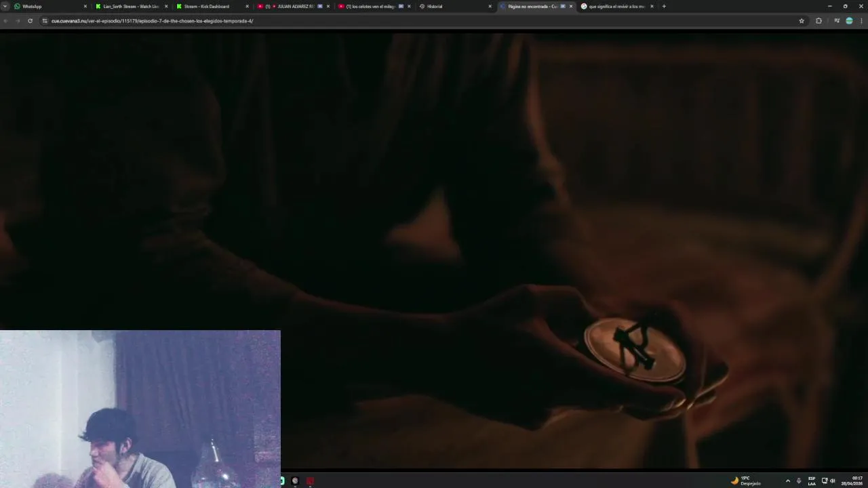Bookmark this page with the star icon
This screenshot has width=868, height=488.
802,21
